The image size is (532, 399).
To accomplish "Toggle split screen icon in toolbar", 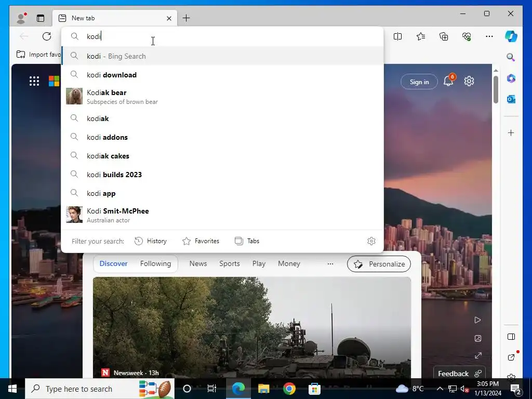I will [x=397, y=36].
